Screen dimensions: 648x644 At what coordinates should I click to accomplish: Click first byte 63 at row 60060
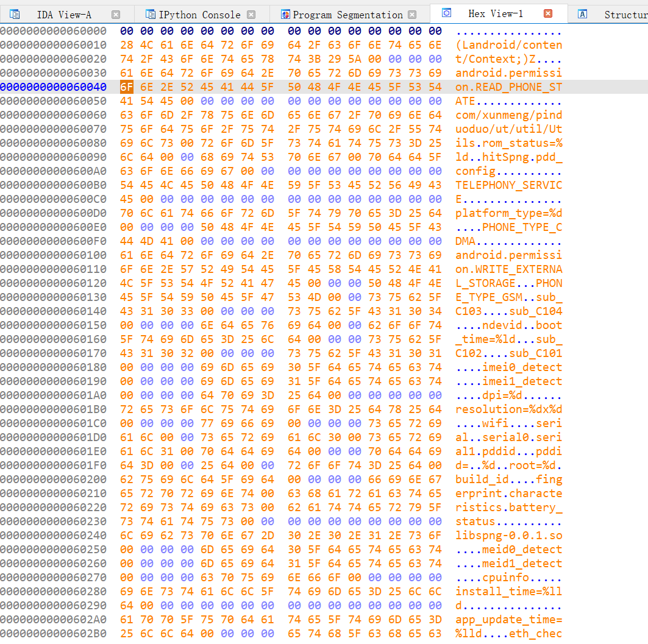[x=126, y=115]
